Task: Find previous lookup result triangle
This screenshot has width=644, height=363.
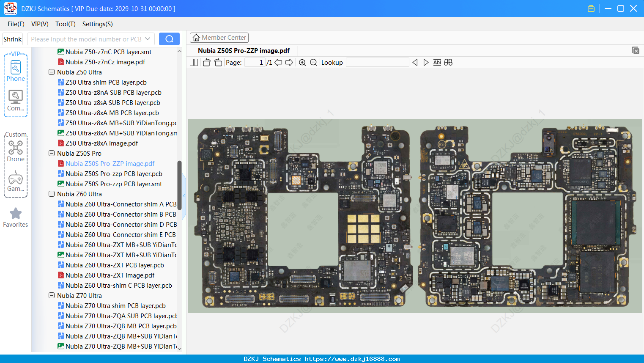Action: click(x=415, y=62)
